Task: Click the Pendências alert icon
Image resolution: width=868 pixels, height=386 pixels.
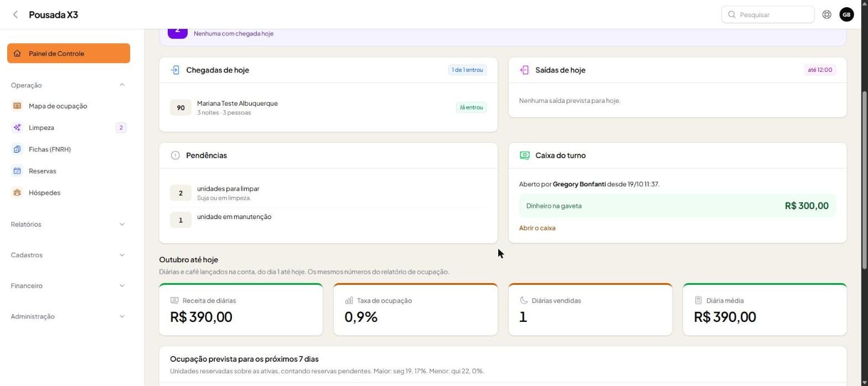Action: click(175, 155)
